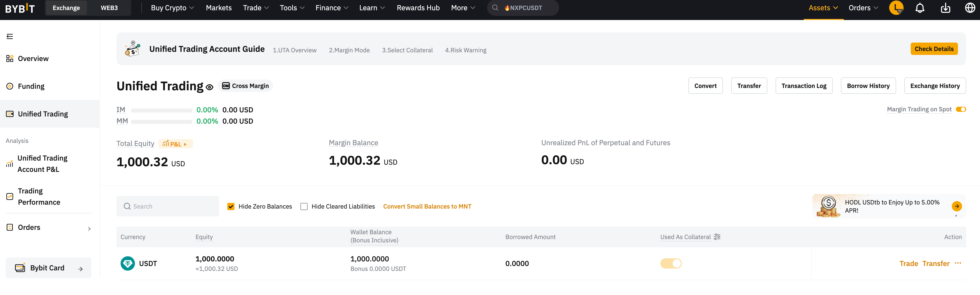Check Hide Cleared Liabilities

(x=304, y=207)
